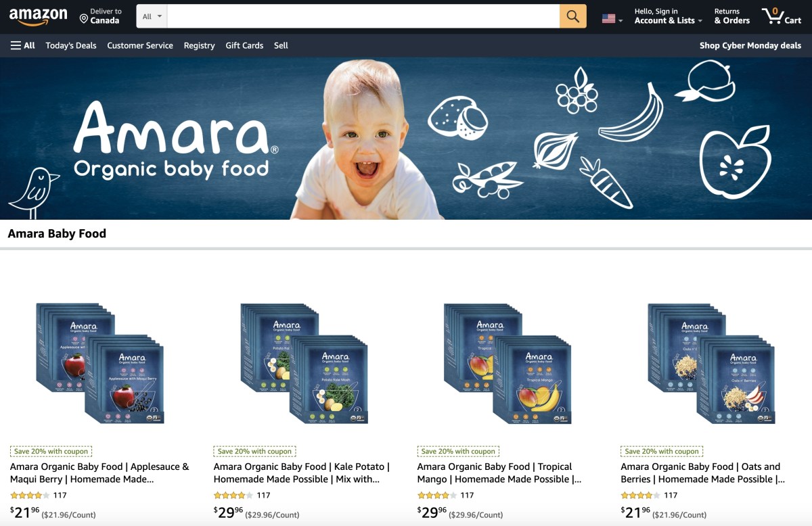Click Save 20% coupon badge on Oats and Berries

662,451
